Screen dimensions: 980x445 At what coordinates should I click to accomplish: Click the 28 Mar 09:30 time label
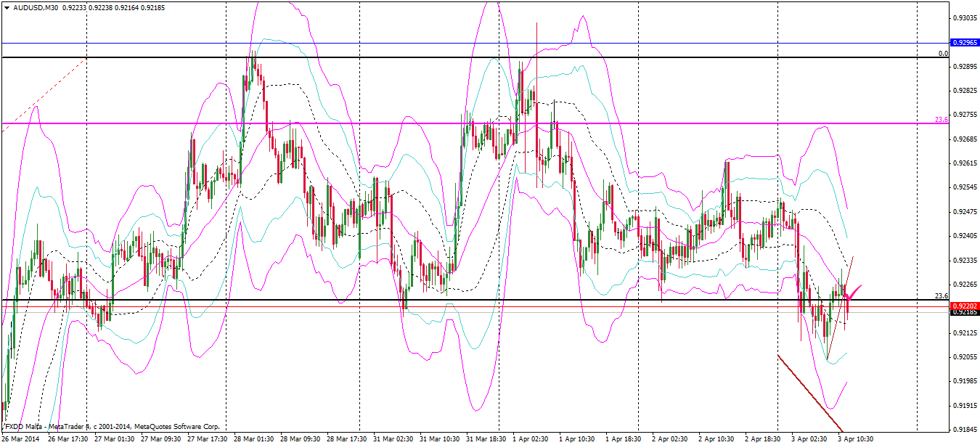(x=301, y=439)
